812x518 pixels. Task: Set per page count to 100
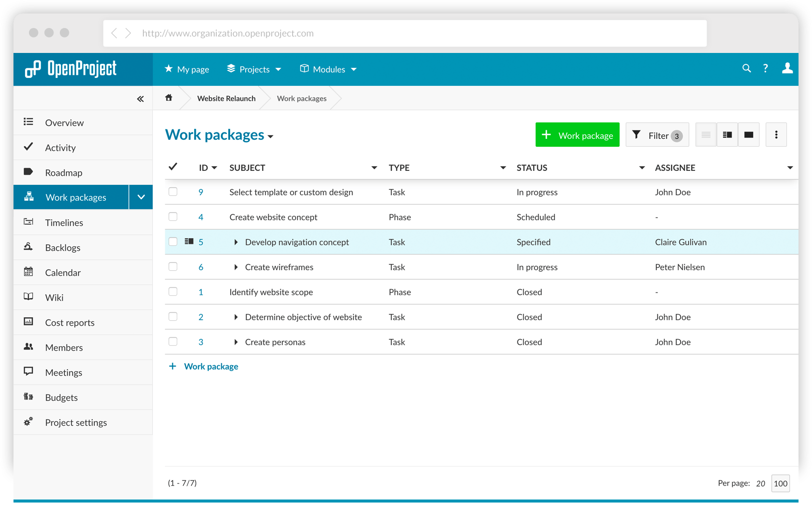click(x=780, y=483)
